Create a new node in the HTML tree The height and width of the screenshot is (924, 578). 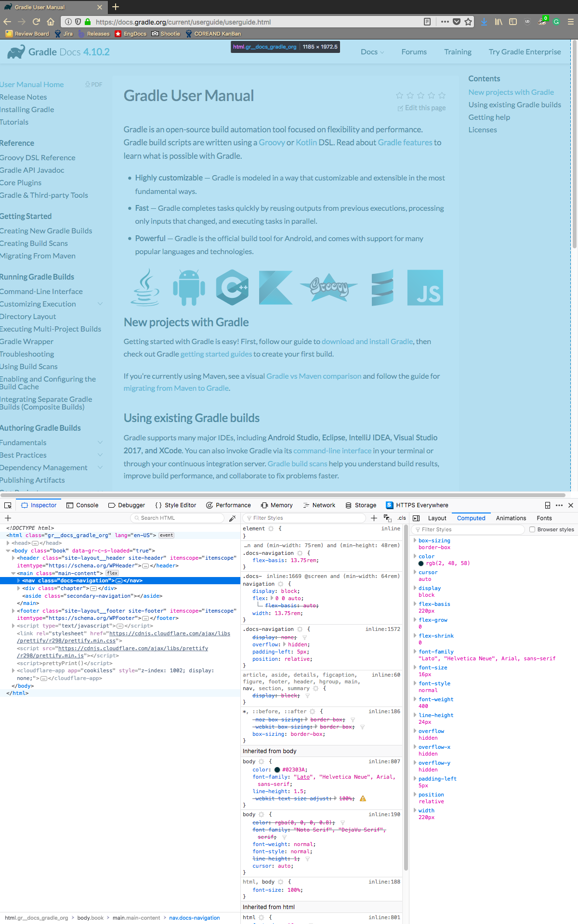(8, 518)
